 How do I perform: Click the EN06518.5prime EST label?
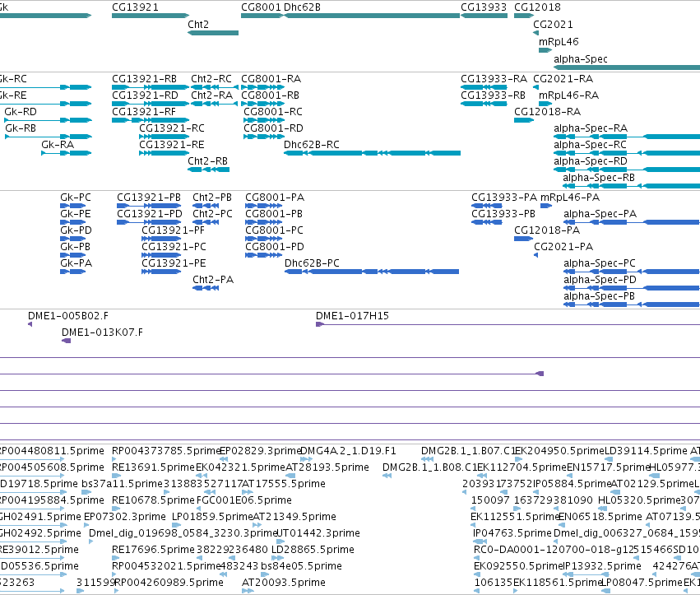coord(600,517)
